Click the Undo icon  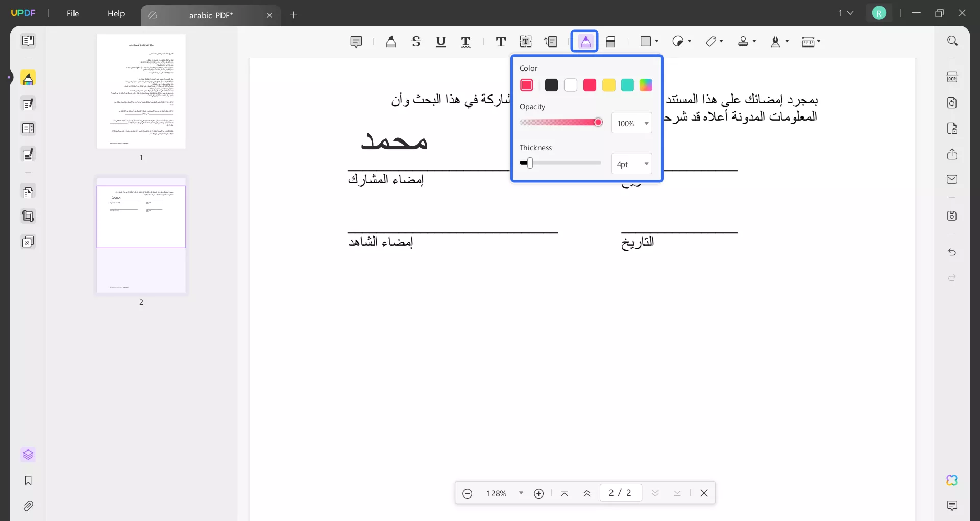click(x=952, y=252)
